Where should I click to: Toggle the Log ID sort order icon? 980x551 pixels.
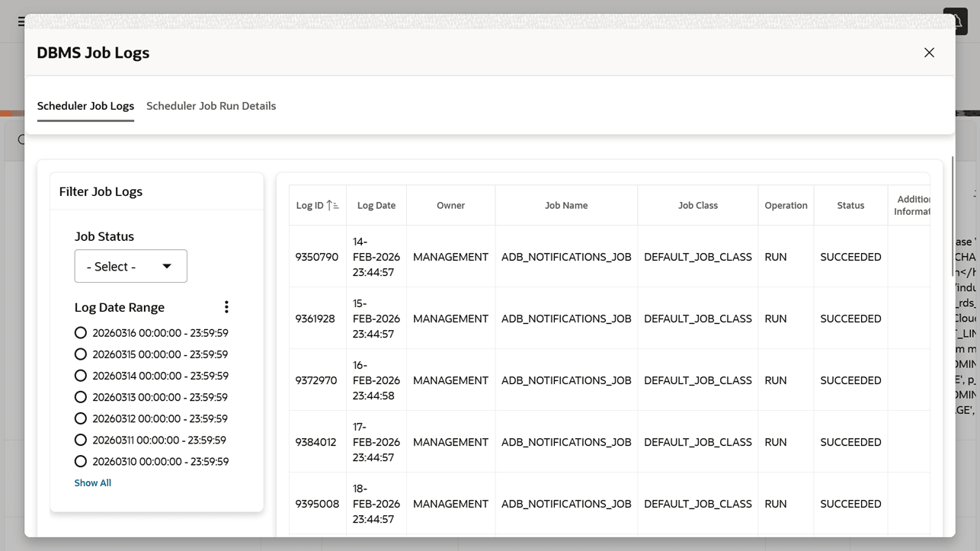[x=332, y=206]
